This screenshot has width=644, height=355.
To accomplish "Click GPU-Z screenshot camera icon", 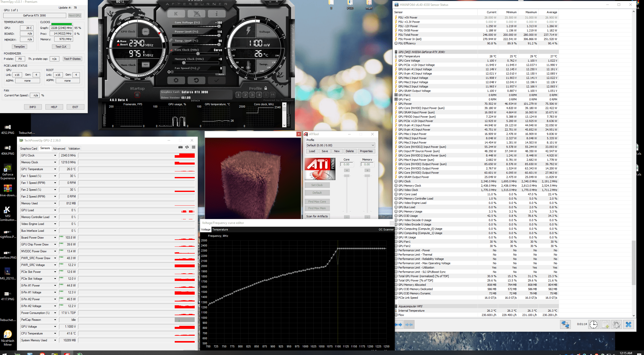I will (x=180, y=147).
